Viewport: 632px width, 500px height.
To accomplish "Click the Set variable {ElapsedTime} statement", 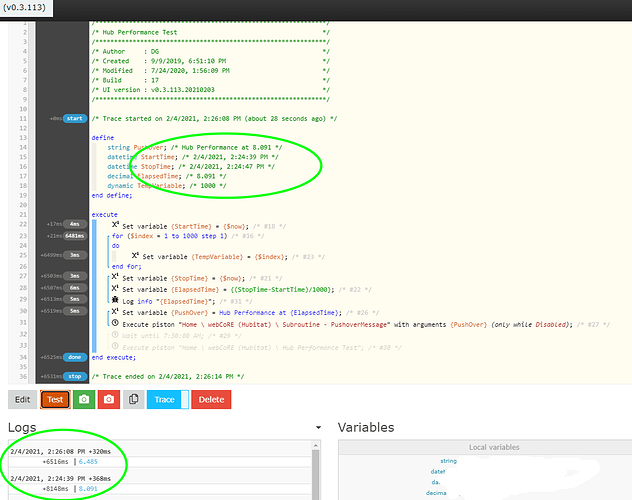I will point(228,290).
